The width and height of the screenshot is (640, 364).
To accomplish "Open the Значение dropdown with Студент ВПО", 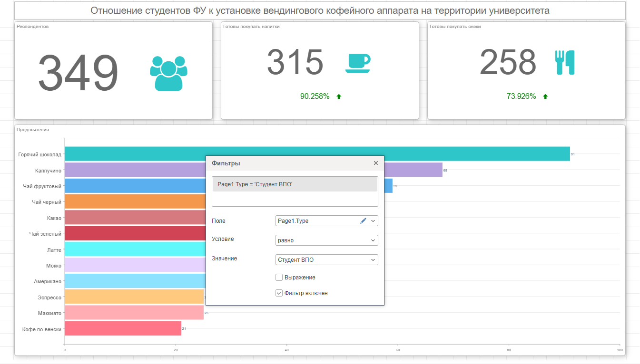I will [326, 260].
